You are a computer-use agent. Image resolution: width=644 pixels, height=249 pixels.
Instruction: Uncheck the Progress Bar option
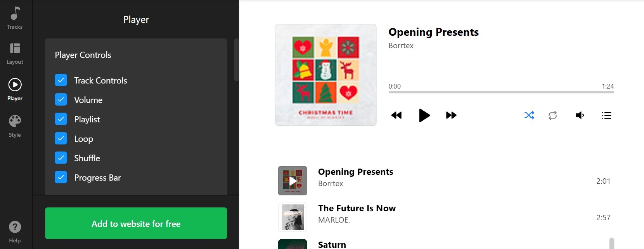[x=61, y=178]
